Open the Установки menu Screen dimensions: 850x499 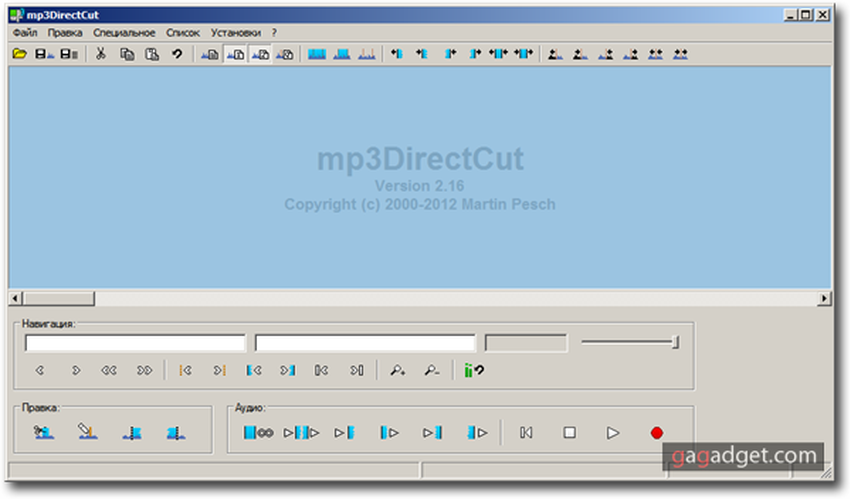pyautogui.click(x=235, y=32)
